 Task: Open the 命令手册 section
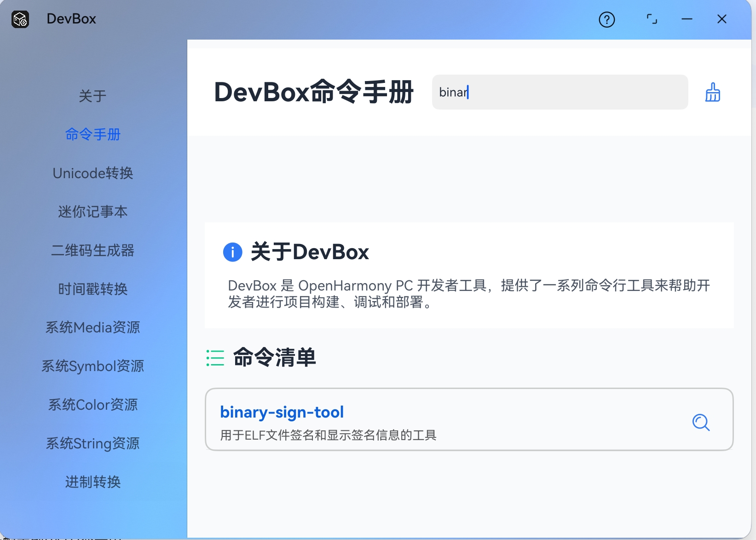[x=92, y=134]
